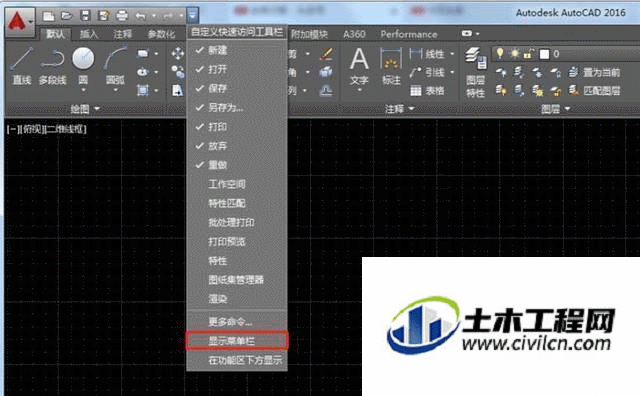Click the 线性 linear dimension icon
Screen dimensions: 640x396
(416, 53)
